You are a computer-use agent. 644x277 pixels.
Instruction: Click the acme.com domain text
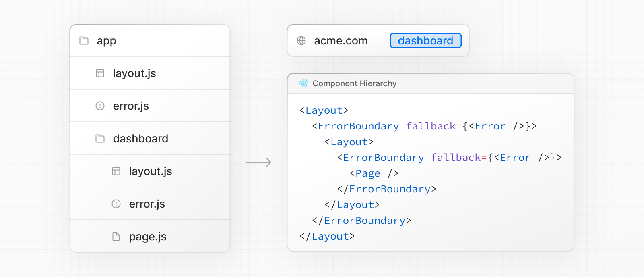pos(341,41)
